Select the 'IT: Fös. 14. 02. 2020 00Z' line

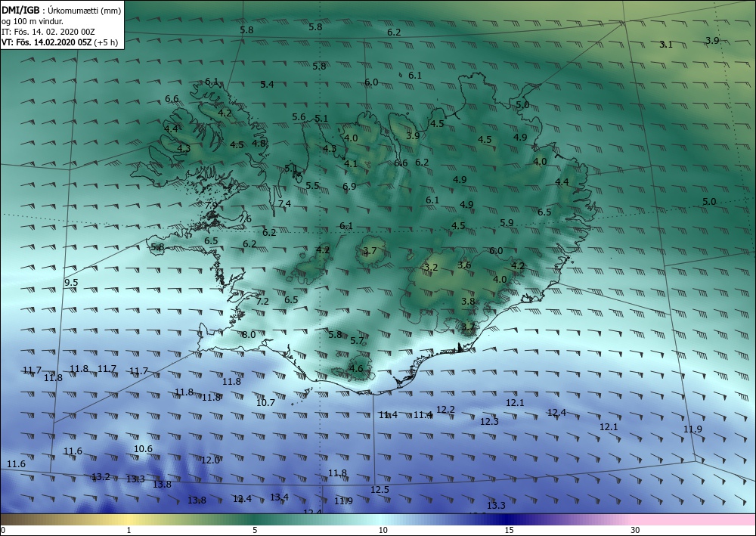[48, 32]
